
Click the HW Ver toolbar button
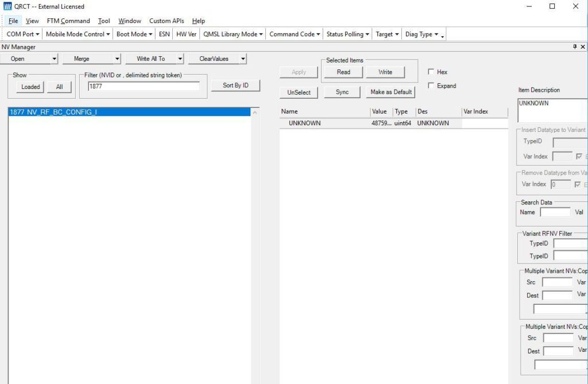(186, 34)
